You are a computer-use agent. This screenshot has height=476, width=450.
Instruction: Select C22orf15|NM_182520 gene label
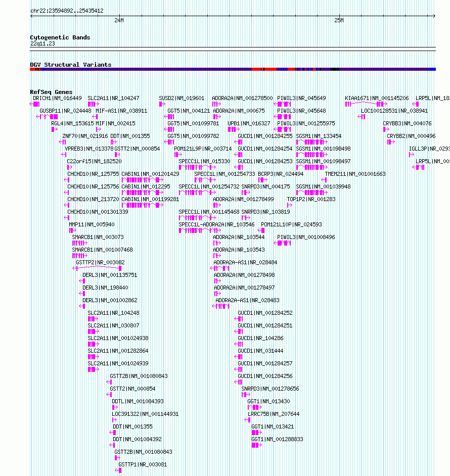tap(94, 162)
